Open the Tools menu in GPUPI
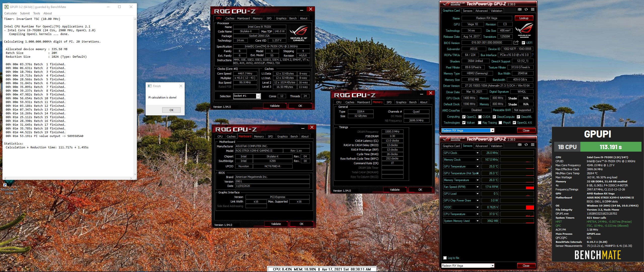Image resolution: width=644 pixels, height=272 pixels. click(x=36, y=13)
